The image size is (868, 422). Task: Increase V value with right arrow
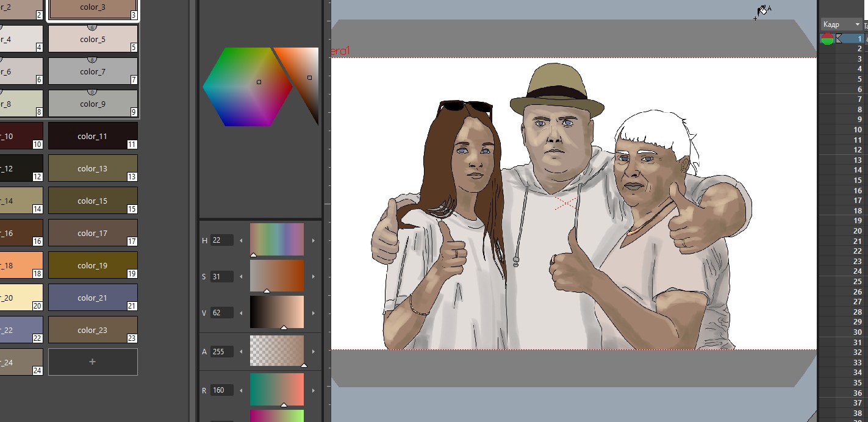[x=314, y=313]
